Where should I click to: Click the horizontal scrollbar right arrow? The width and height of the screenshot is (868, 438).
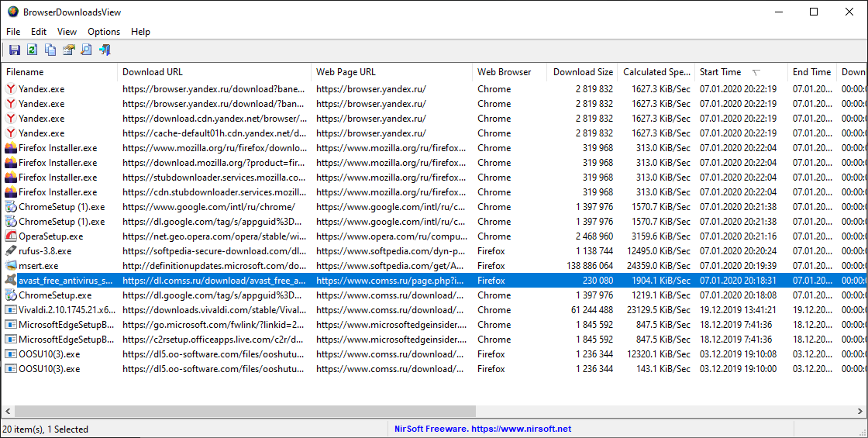(860, 412)
